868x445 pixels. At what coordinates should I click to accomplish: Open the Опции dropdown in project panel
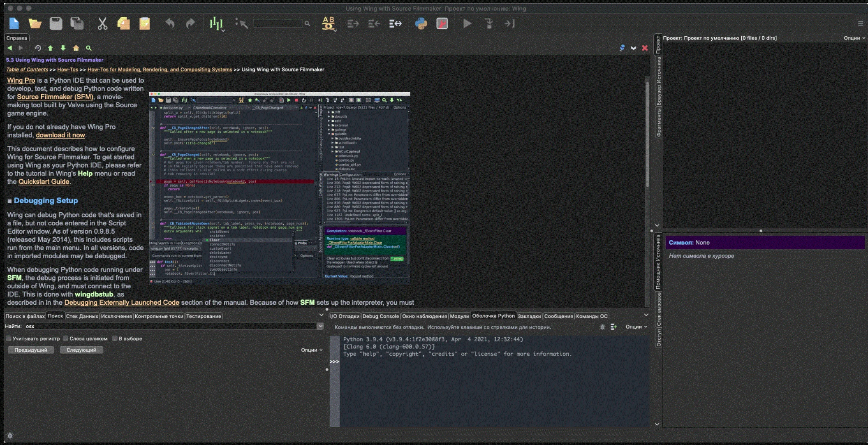pos(854,38)
